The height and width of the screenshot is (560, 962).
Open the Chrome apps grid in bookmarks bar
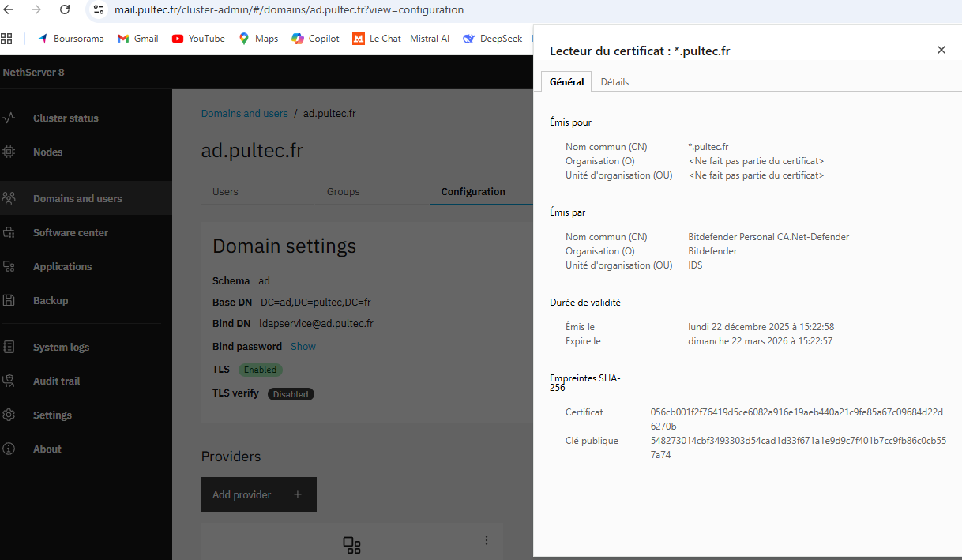(x=7, y=38)
